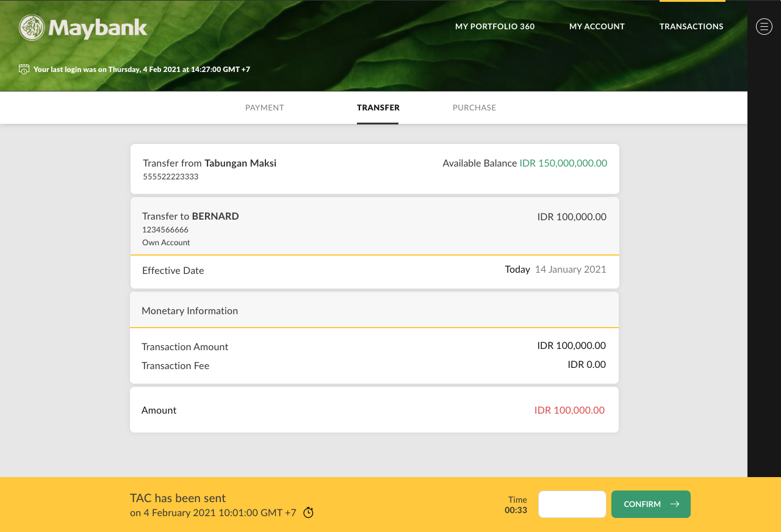Select the BERNARD recipient name

click(x=215, y=216)
